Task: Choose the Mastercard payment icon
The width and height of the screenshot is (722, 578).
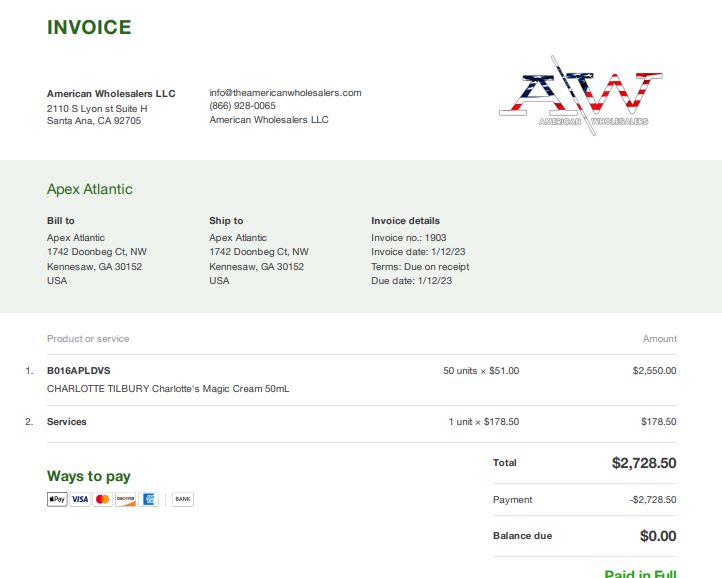Action: [103, 499]
